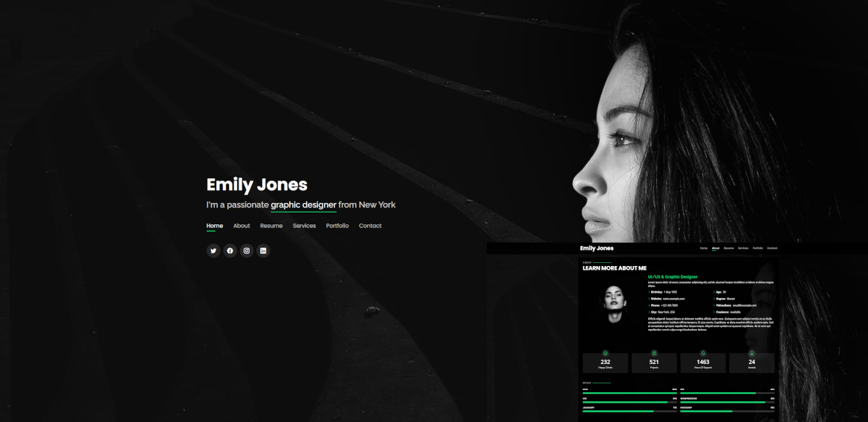Click the icon above 24 Awards
Viewport: 868px width, 422px height.
(x=751, y=353)
